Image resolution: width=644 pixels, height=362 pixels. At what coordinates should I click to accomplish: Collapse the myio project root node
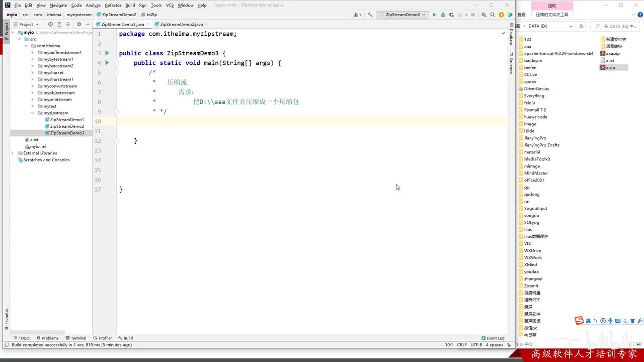(x=13, y=33)
